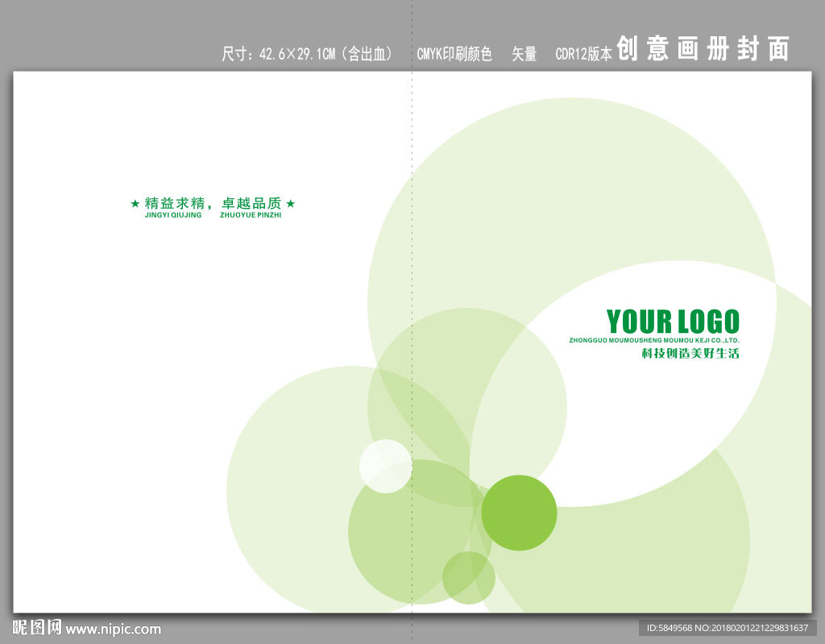Click the www.nipic.com link
This screenshot has height=644, width=825.
(x=113, y=629)
